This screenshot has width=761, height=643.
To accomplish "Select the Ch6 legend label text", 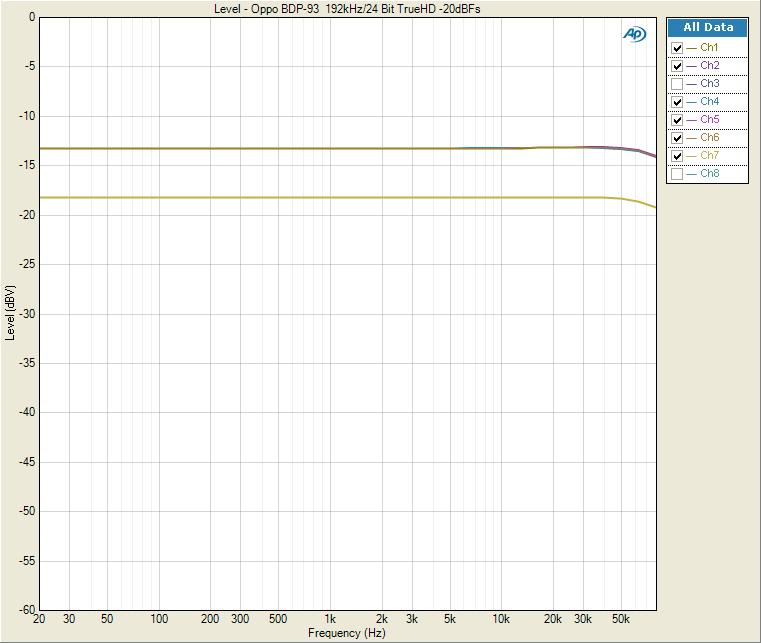I will coord(709,138).
